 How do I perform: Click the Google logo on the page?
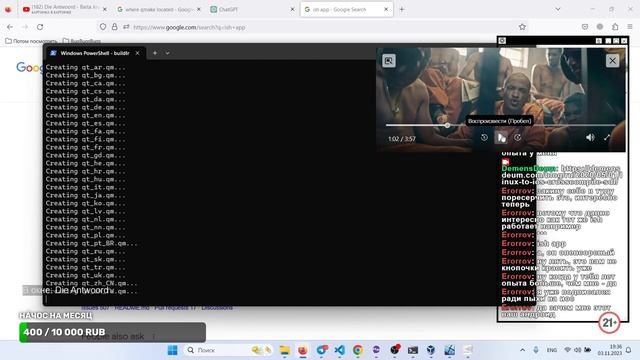click(29, 68)
